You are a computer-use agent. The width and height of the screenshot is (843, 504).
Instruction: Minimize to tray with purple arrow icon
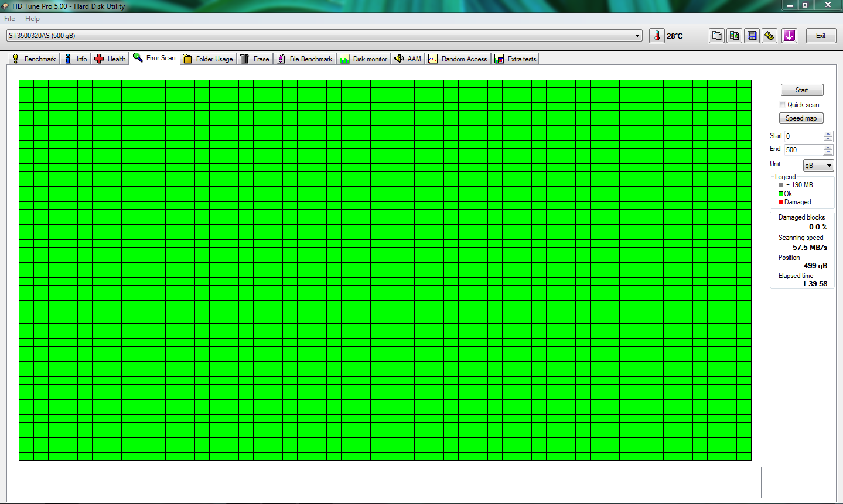[789, 36]
